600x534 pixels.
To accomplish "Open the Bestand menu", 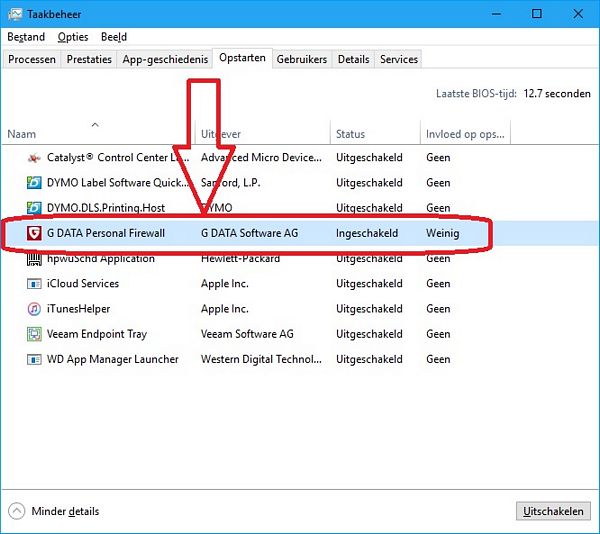I will tap(26, 37).
